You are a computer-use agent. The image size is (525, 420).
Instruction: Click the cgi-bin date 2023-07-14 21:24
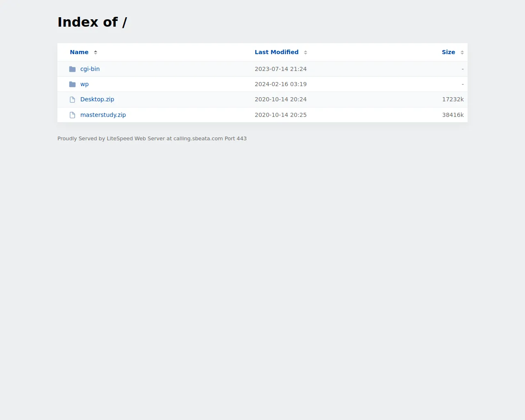click(x=281, y=69)
